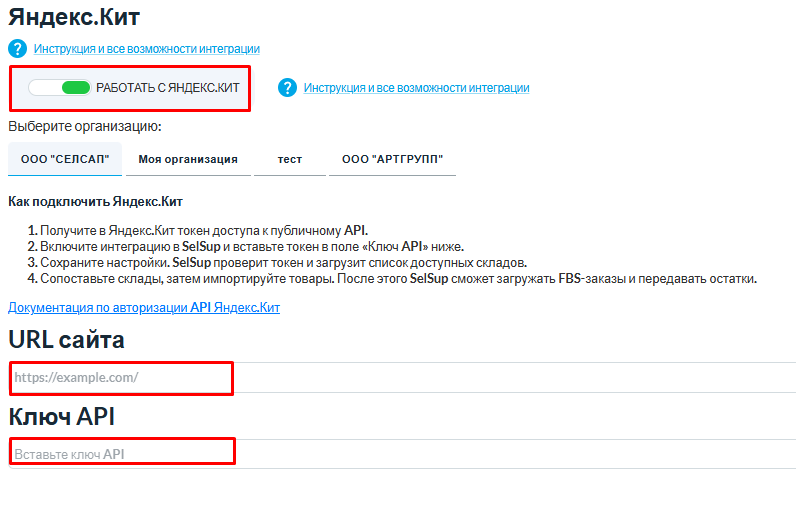The image size is (796, 512).
Task: Open the instruction link right of the toggle
Action: (x=416, y=88)
